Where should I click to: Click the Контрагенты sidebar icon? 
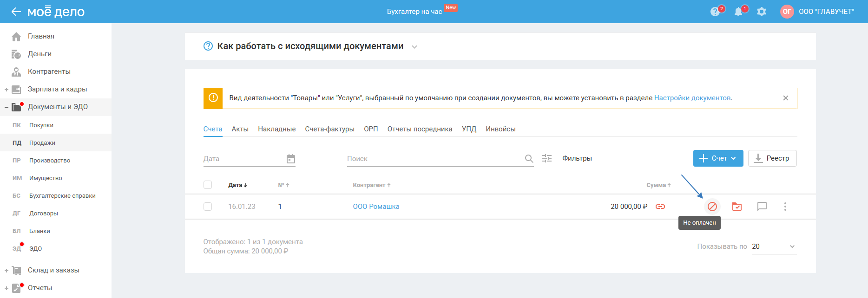click(x=16, y=71)
